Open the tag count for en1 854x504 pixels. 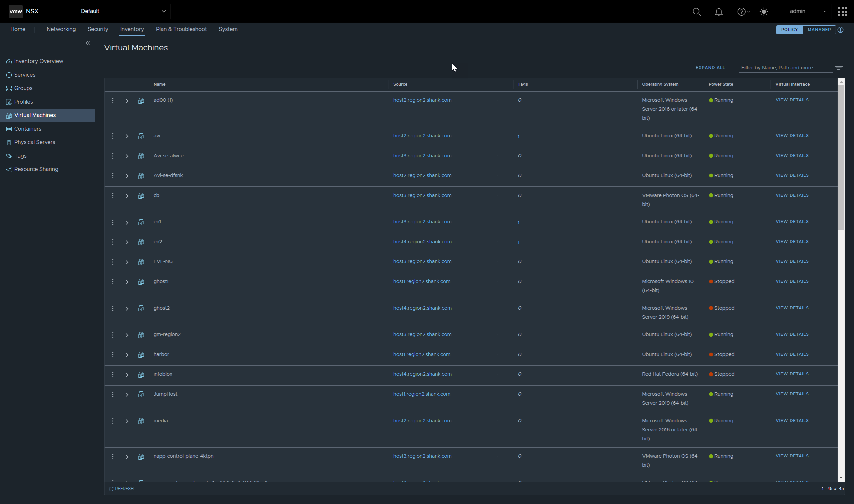[x=518, y=223]
